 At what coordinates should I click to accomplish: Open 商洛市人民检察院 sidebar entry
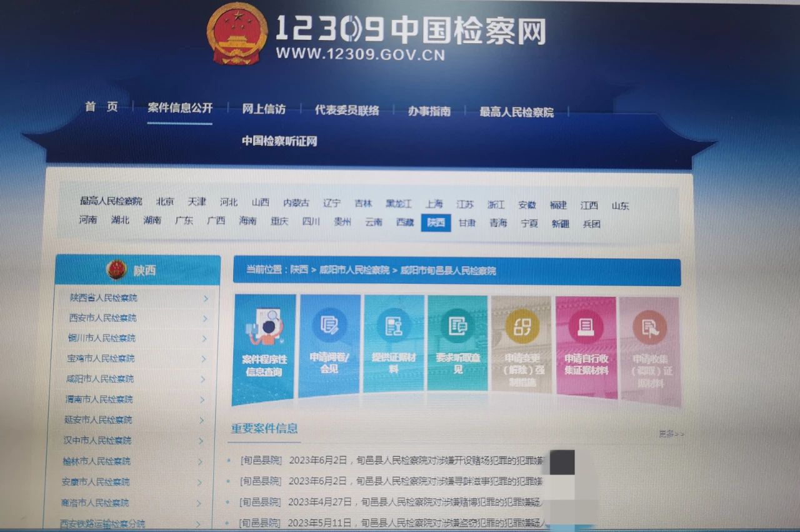point(95,503)
